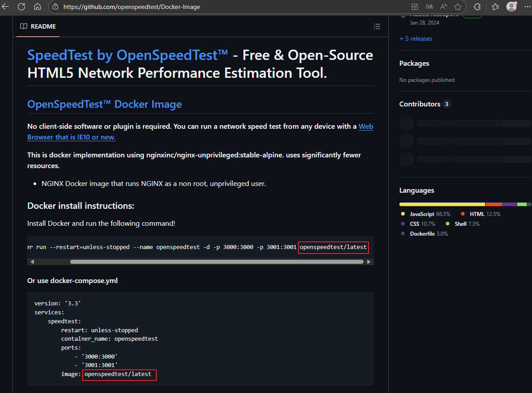
Task: Click the code block's left scroll arrow
Action: point(31,262)
